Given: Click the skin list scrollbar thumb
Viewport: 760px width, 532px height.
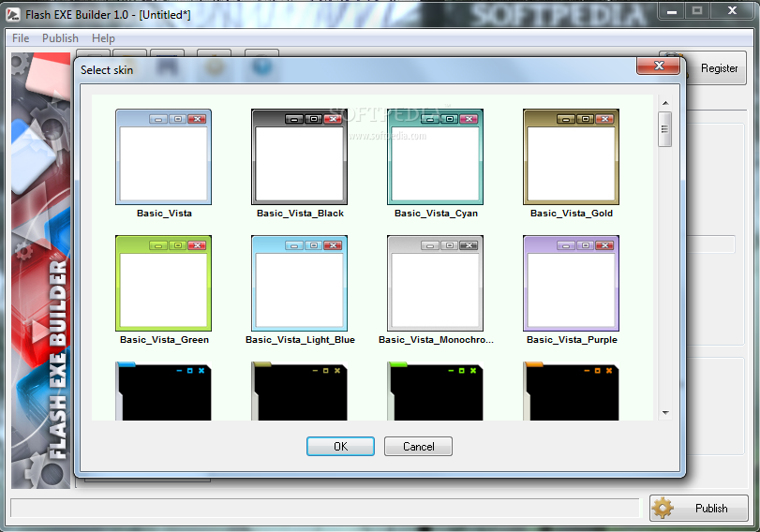Looking at the screenshot, I should click(x=665, y=129).
